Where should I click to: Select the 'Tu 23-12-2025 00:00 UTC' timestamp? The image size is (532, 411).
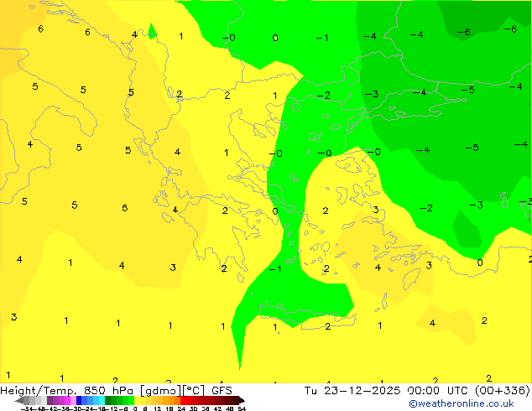(387, 391)
